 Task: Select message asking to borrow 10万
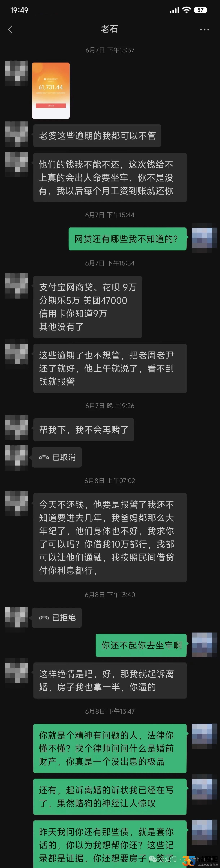[110, 537]
